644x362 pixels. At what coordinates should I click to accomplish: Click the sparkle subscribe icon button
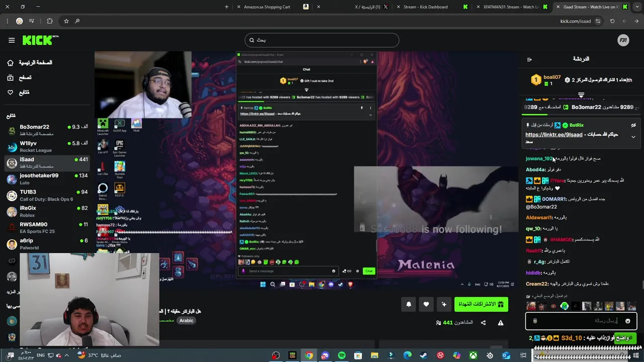click(x=444, y=304)
